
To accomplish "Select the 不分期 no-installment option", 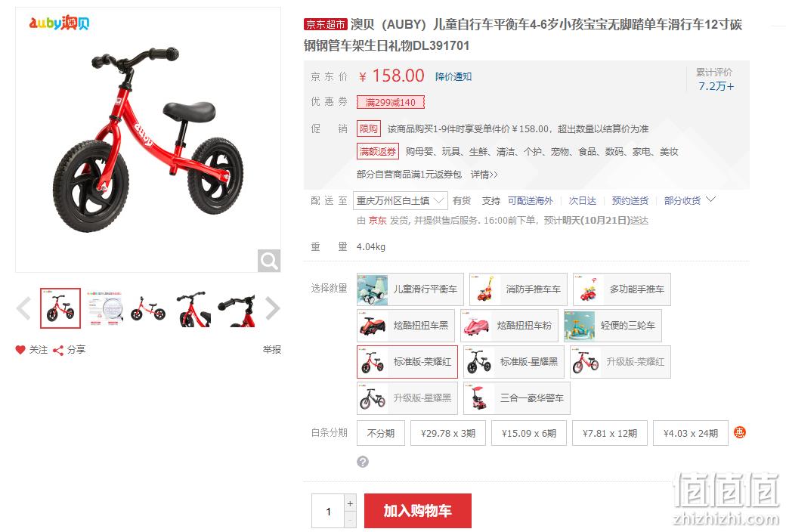I will point(381,433).
